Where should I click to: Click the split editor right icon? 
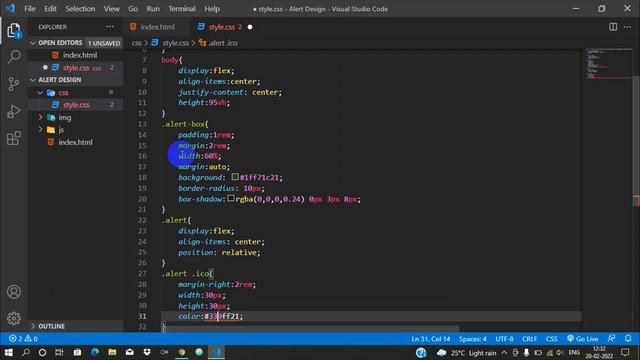(613, 27)
